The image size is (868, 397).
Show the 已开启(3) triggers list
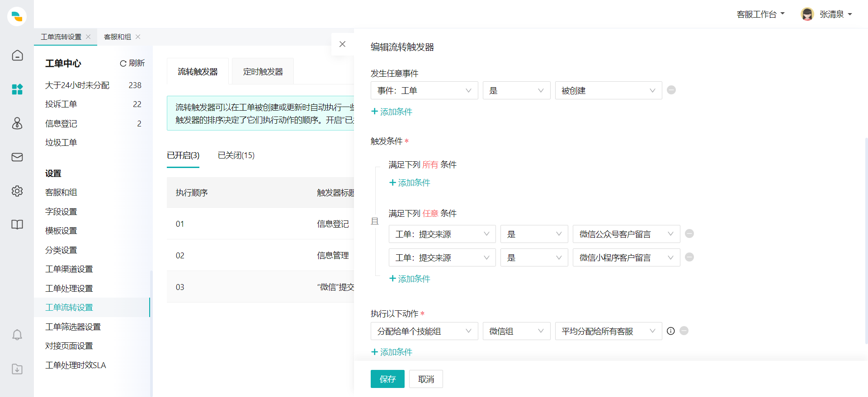[x=183, y=155]
